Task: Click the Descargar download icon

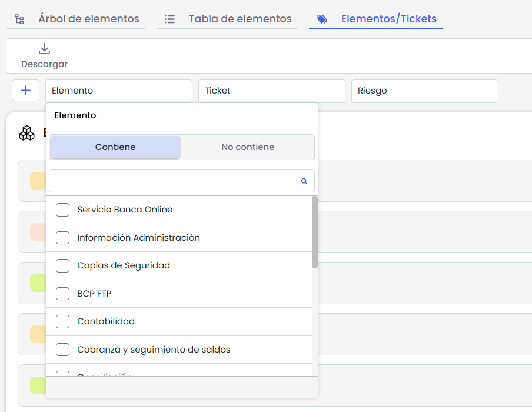Action: point(44,49)
